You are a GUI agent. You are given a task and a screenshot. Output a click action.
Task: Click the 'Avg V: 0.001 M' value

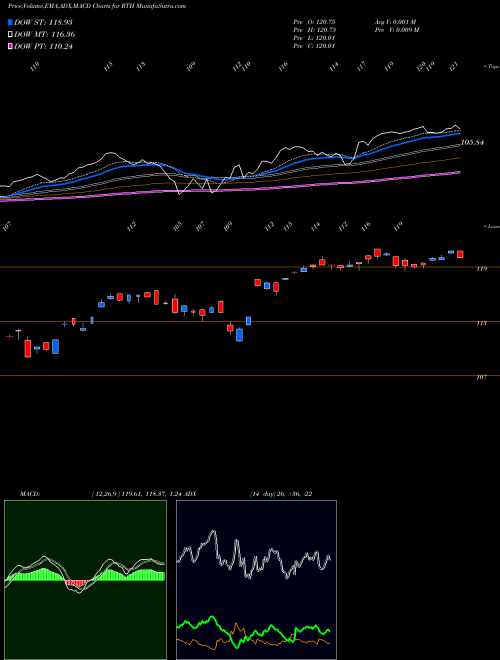(x=395, y=22)
